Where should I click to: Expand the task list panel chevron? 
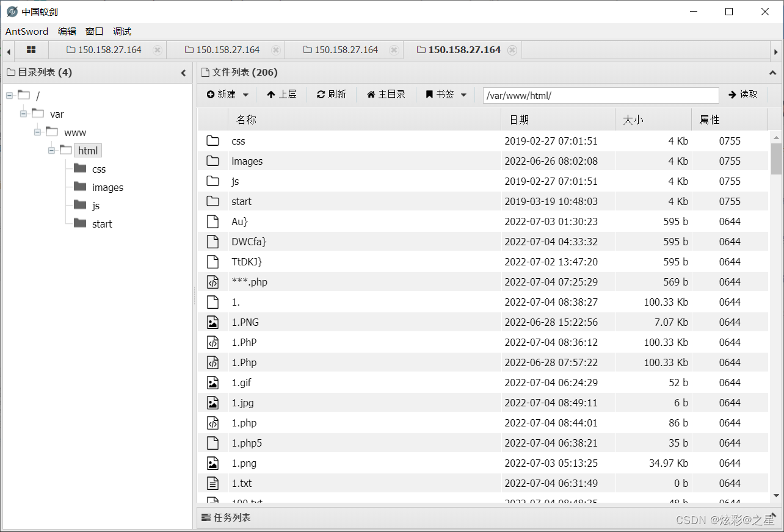tap(773, 515)
